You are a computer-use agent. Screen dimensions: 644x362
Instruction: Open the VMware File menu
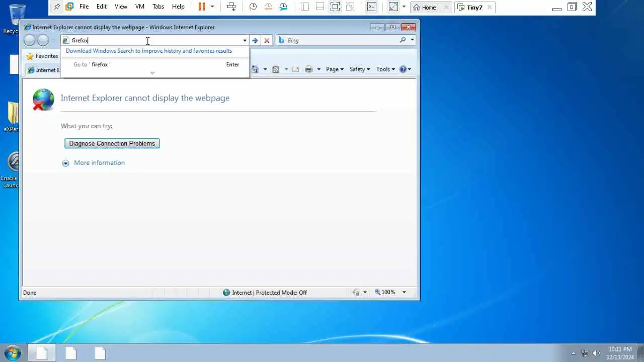point(84,7)
